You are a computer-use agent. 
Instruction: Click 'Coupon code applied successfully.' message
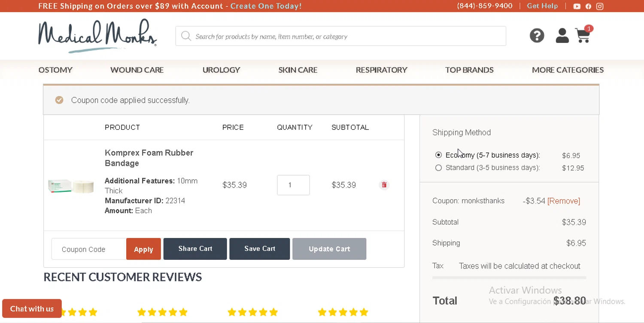(x=130, y=100)
